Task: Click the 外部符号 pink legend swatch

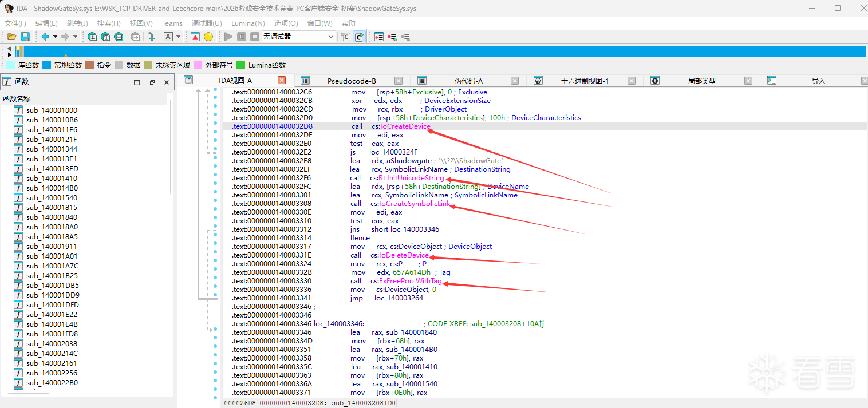Action: coord(198,65)
